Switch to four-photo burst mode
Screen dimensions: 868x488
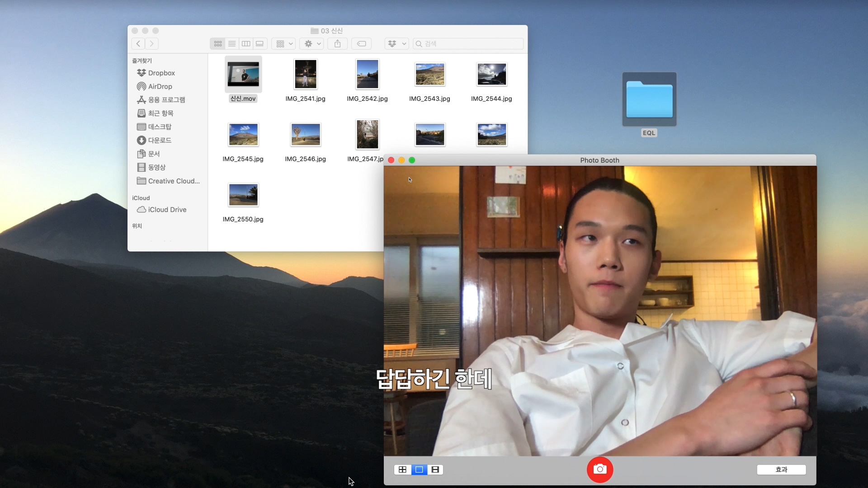[x=402, y=469]
